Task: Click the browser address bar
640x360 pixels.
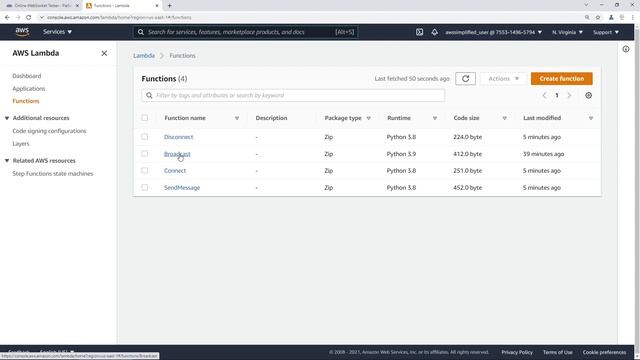Action: [x=310, y=18]
